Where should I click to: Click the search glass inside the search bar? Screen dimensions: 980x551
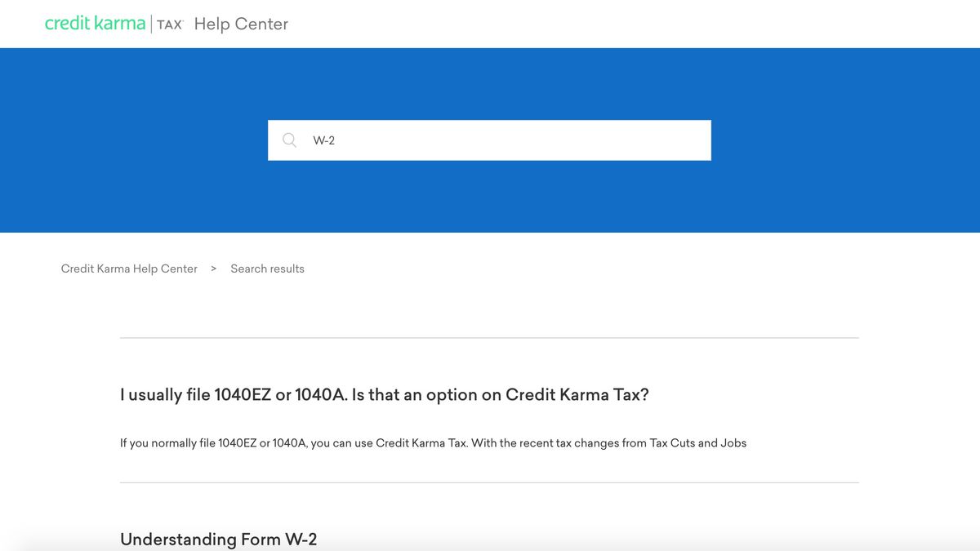click(x=289, y=140)
